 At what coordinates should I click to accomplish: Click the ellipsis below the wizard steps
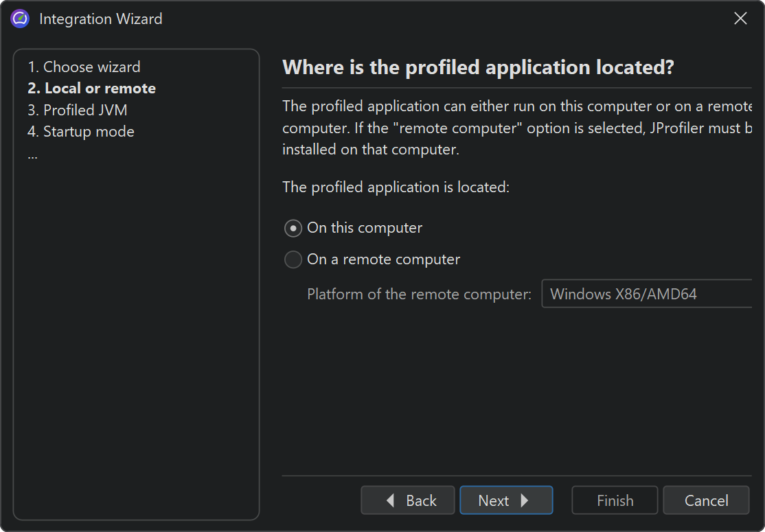pos(33,154)
